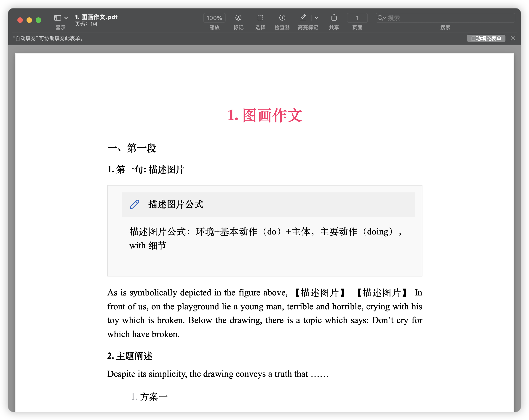Open the sidebar display options icon
Image resolution: width=529 pixels, height=420 pixels.
[x=57, y=18]
